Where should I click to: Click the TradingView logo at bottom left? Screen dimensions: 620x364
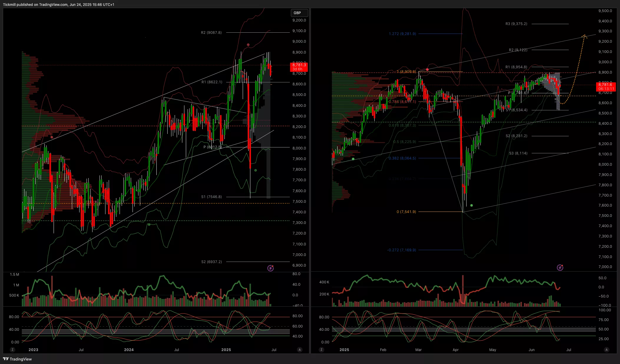pyautogui.click(x=17, y=359)
